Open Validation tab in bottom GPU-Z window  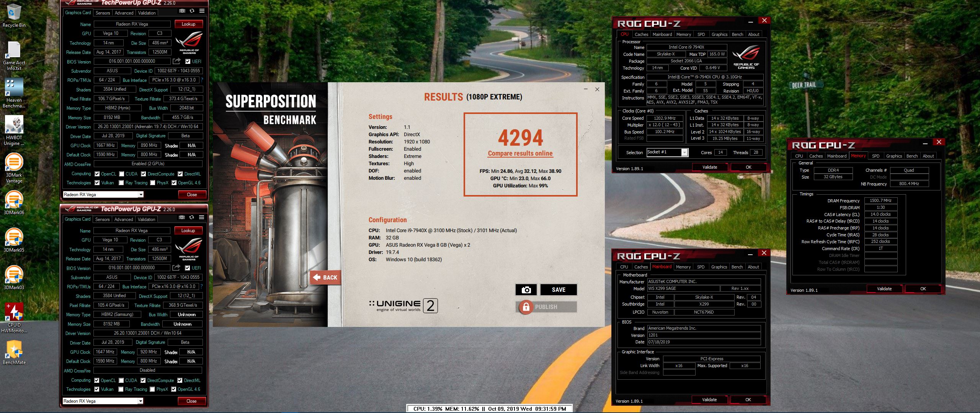(x=147, y=219)
